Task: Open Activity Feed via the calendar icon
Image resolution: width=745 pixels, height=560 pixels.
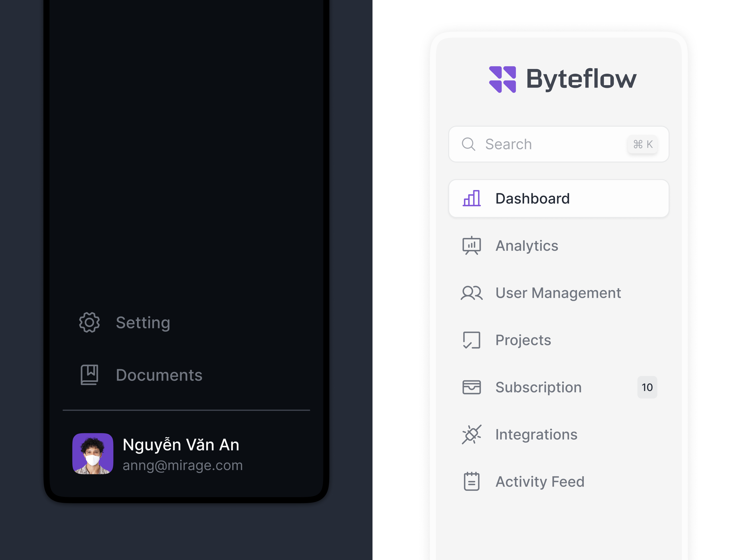Action: [x=471, y=481]
